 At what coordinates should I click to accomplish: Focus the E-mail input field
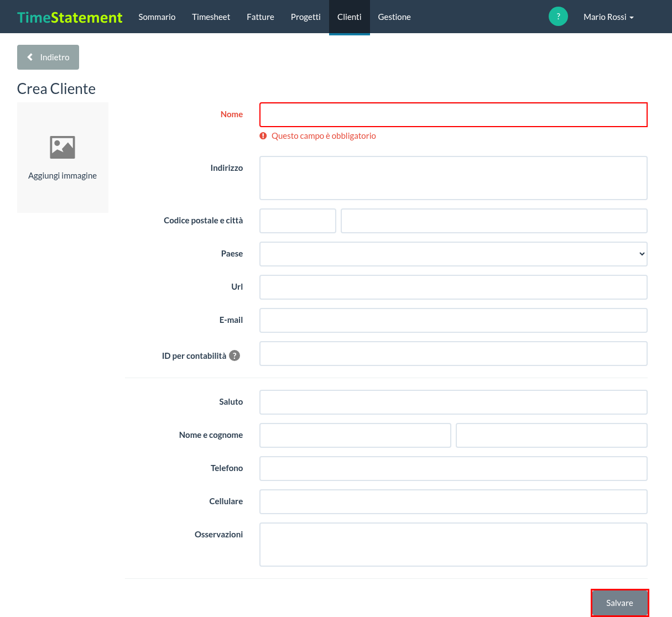pyautogui.click(x=454, y=320)
